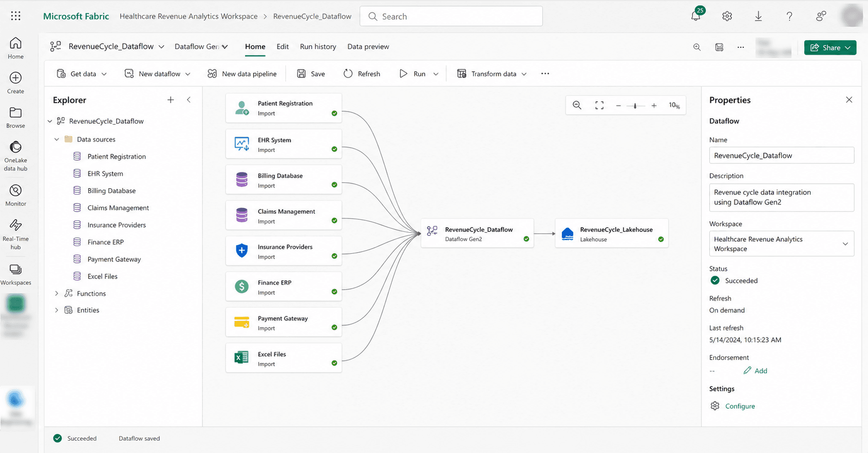Viewport: 868px width, 453px height.
Task: Open the Run options dropdown arrow
Action: tap(436, 74)
